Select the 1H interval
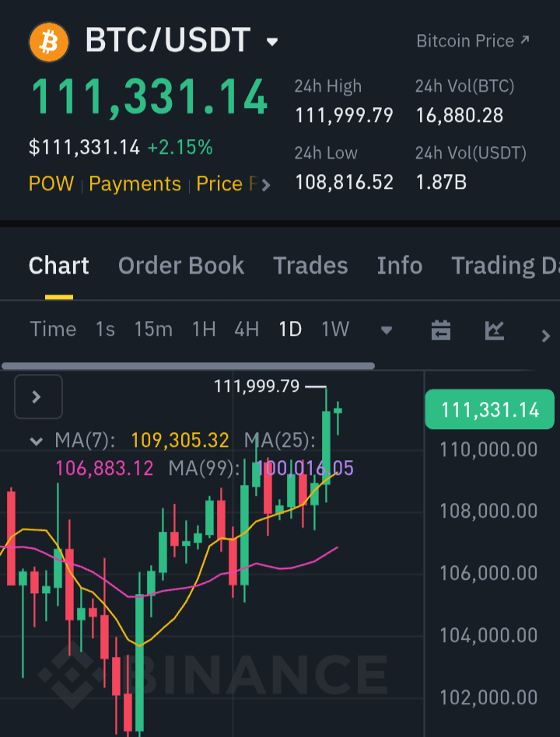The image size is (560, 737). coord(204,329)
